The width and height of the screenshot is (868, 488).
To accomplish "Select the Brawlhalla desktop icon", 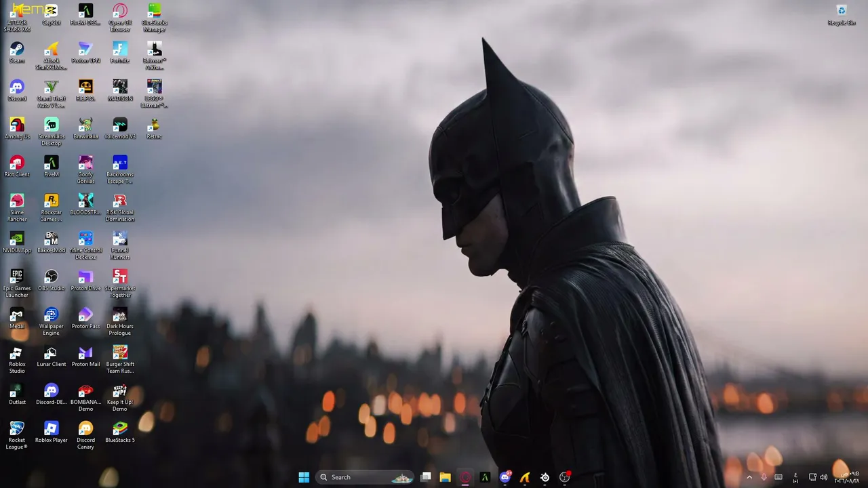I will [x=85, y=129].
